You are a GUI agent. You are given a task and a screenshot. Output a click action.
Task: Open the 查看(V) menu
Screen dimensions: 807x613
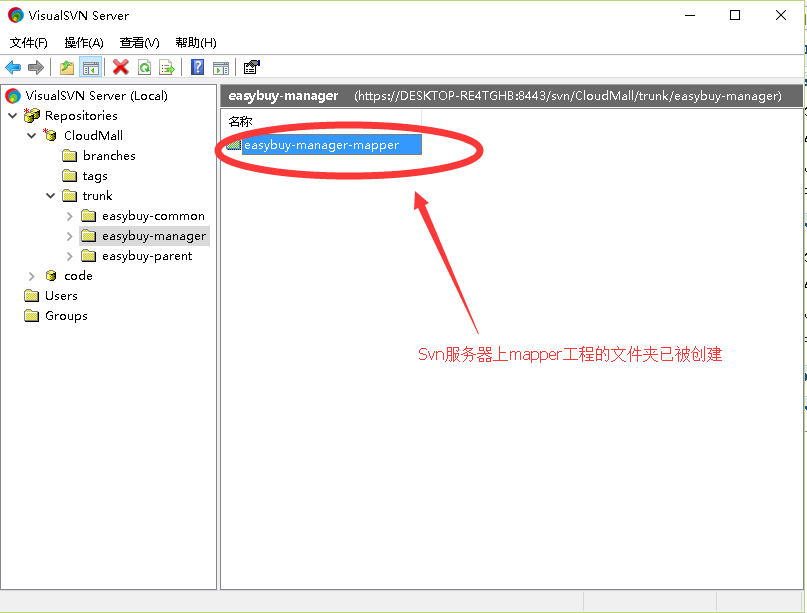139,43
